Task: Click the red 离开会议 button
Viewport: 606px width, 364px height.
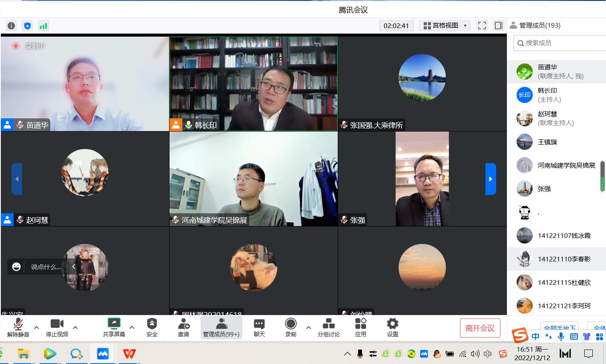Action: [480, 328]
